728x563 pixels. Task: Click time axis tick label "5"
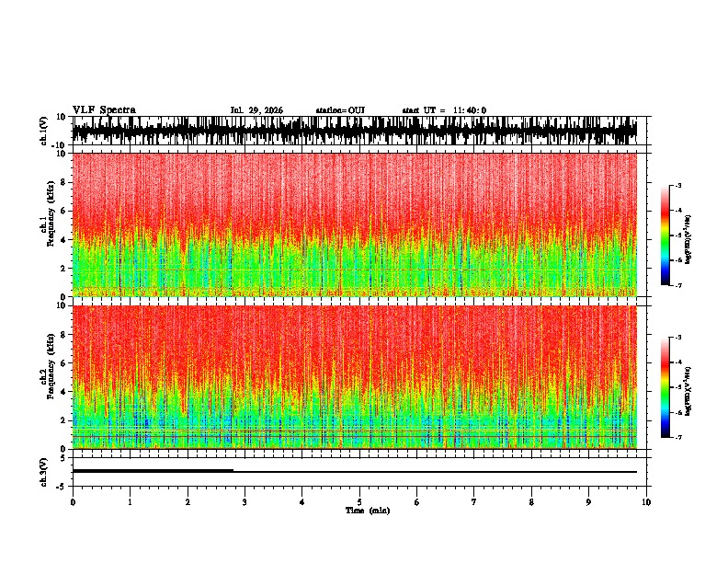pyautogui.click(x=359, y=502)
